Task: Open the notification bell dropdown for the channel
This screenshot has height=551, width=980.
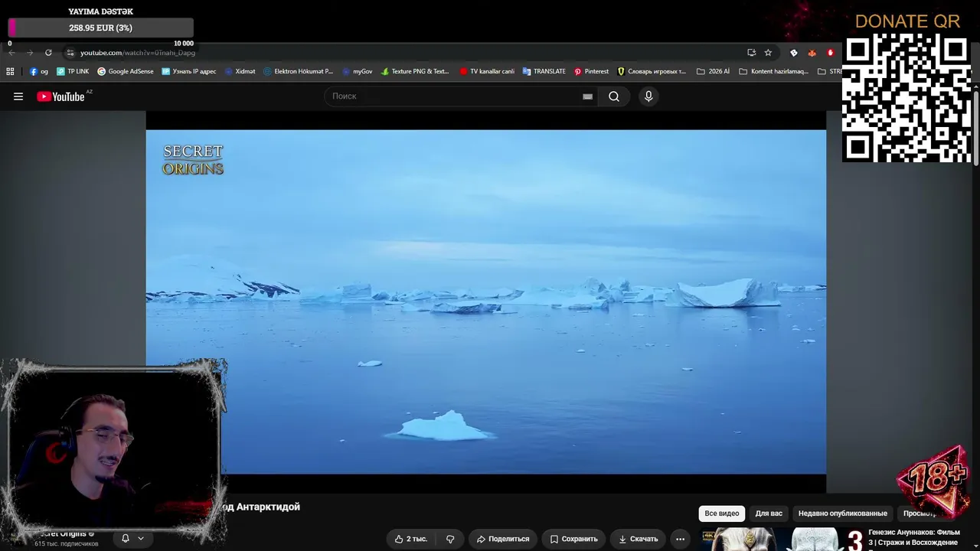Action: [x=132, y=538]
